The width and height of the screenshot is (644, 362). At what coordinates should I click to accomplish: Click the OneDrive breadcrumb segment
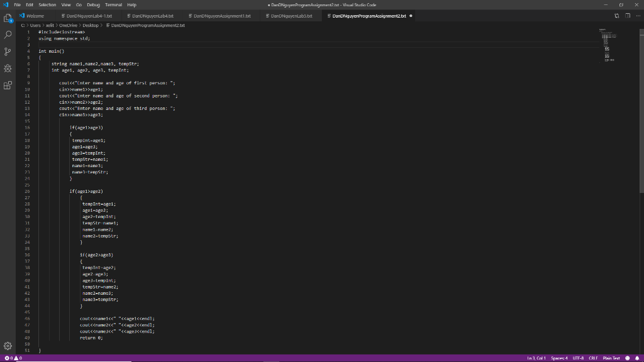point(68,25)
